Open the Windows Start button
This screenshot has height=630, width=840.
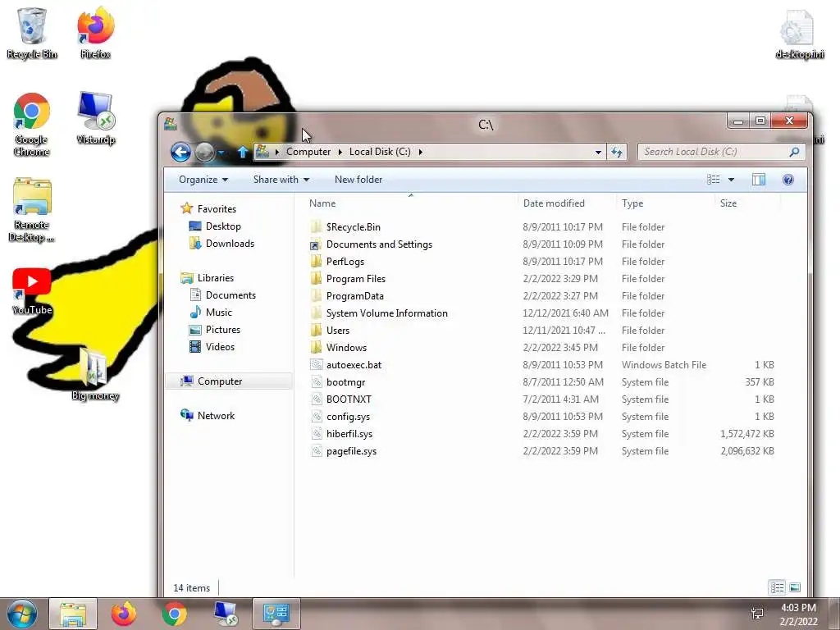[22, 614]
